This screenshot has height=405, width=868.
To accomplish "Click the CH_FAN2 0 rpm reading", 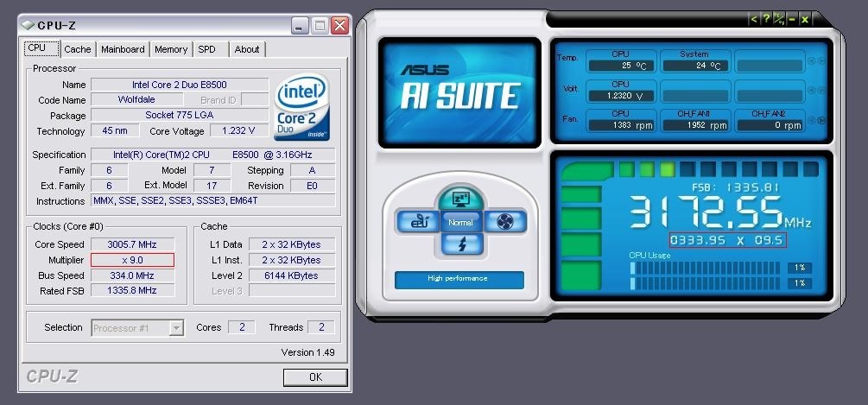I will coord(769,125).
